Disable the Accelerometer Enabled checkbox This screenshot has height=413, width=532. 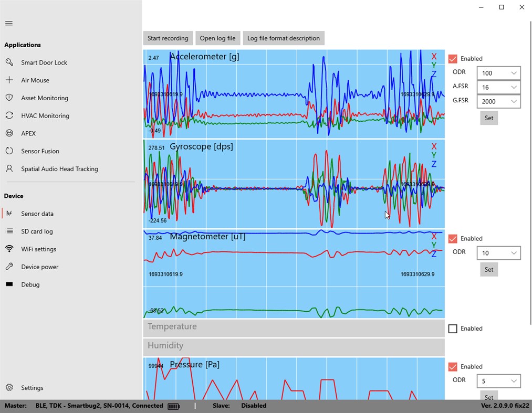453,59
